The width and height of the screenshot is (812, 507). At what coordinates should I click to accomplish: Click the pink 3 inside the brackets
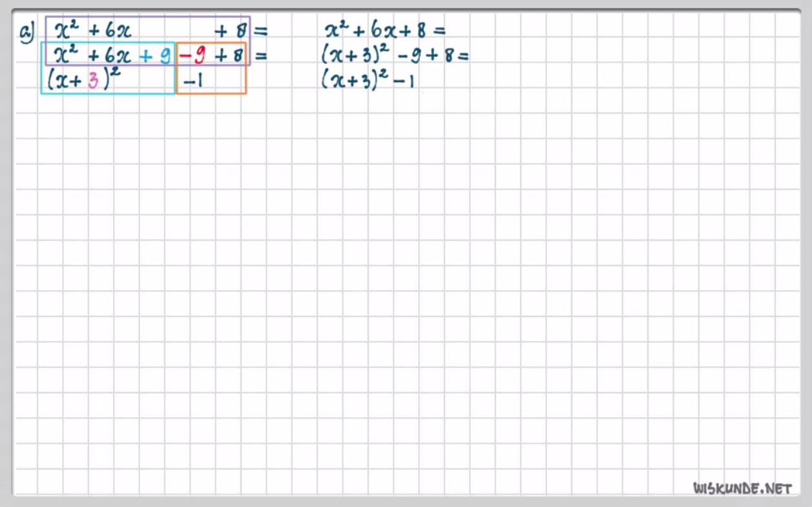(x=93, y=81)
